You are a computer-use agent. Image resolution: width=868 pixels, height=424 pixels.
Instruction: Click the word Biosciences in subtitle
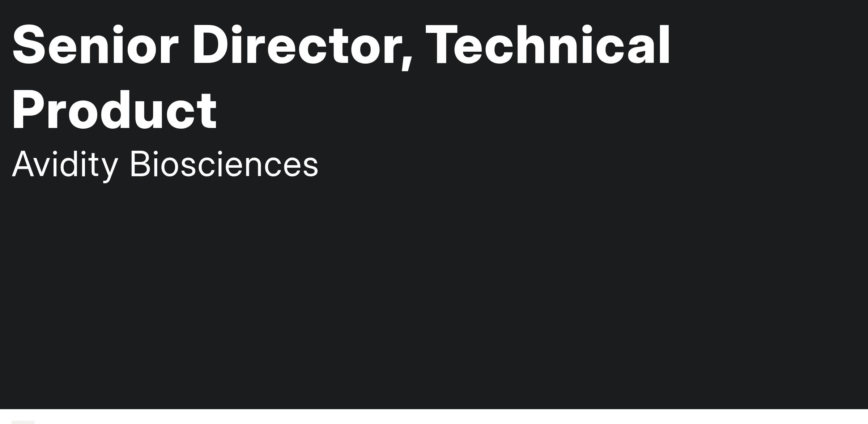[x=224, y=164]
